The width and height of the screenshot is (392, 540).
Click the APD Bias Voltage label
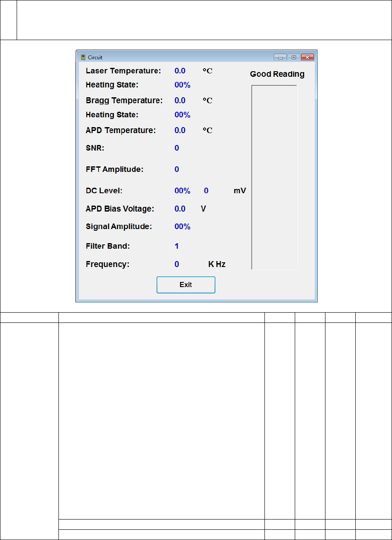click(x=120, y=209)
